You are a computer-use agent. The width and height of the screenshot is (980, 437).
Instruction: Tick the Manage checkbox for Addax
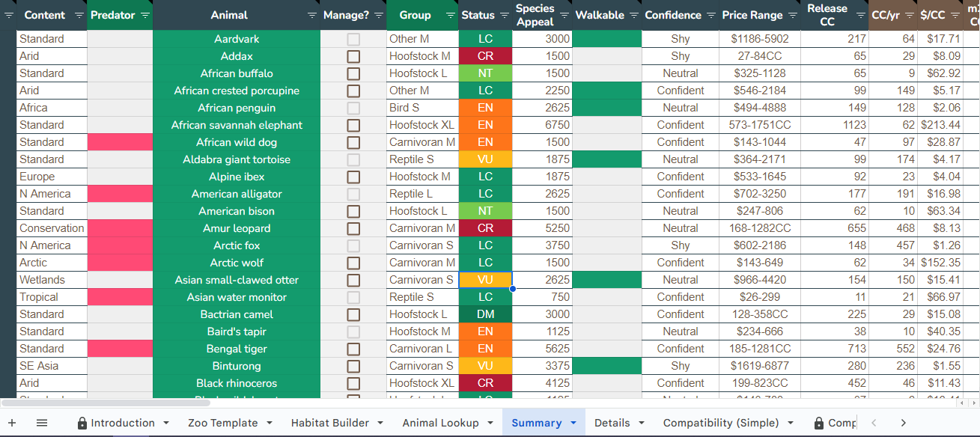[x=353, y=56]
